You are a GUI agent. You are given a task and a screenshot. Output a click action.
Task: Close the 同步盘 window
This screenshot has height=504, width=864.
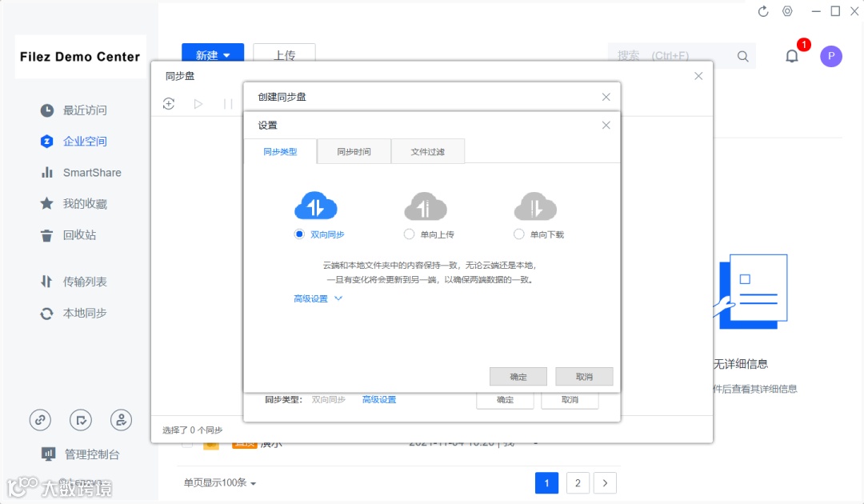(698, 76)
